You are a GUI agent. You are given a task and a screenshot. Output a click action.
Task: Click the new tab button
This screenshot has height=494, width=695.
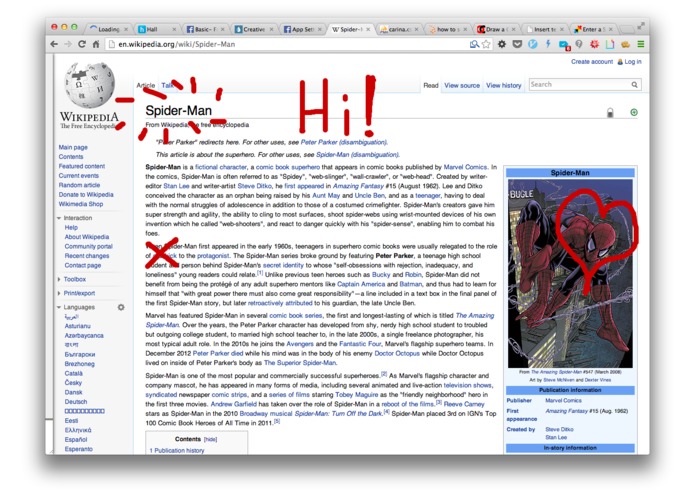click(627, 29)
